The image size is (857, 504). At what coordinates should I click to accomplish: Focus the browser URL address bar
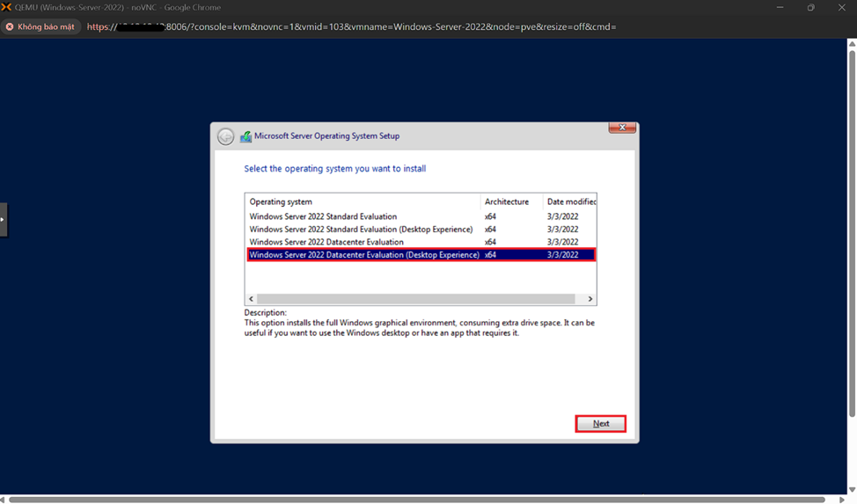(x=352, y=26)
